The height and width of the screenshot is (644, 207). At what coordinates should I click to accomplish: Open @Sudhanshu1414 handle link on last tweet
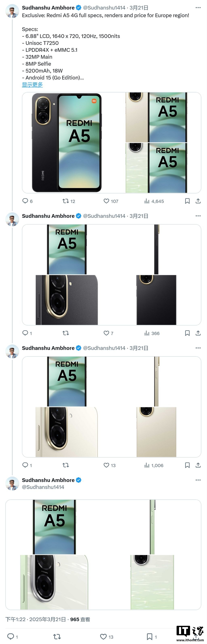click(x=43, y=487)
